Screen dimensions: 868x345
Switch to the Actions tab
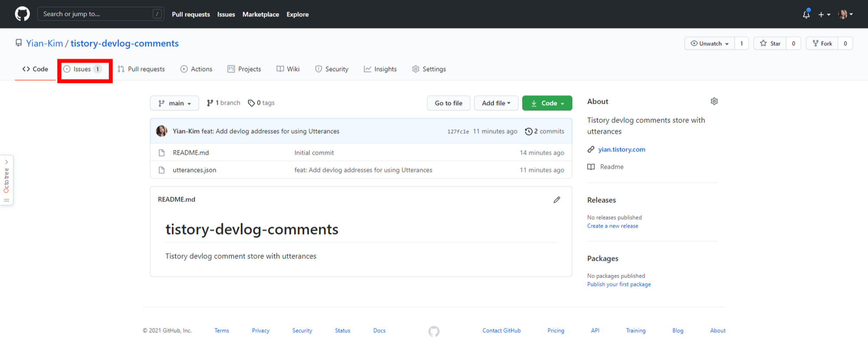[196, 69]
